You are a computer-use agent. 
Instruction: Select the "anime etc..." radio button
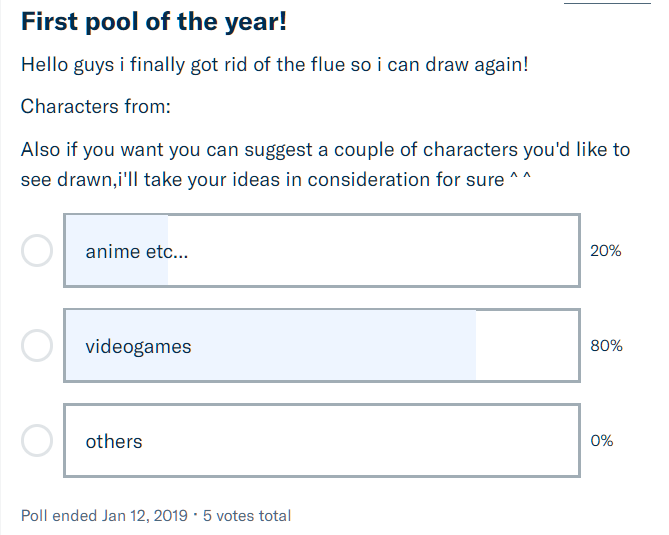tap(37, 250)
